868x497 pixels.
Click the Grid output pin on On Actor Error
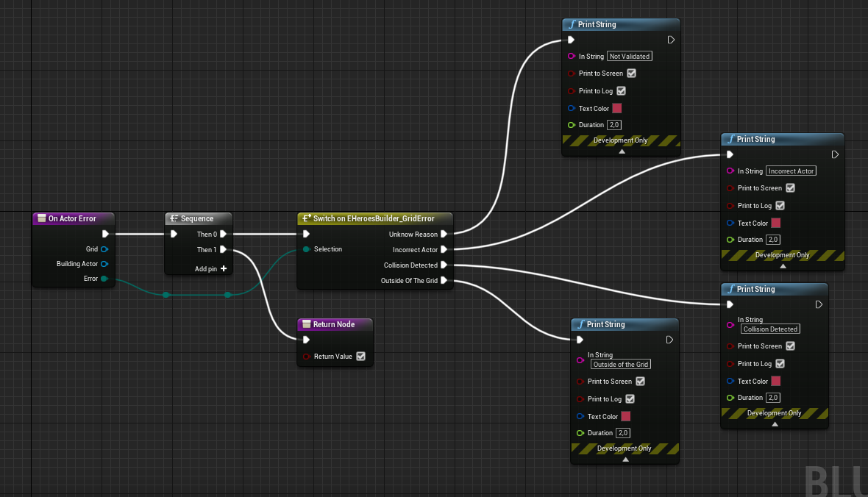[x=105, y=249]
